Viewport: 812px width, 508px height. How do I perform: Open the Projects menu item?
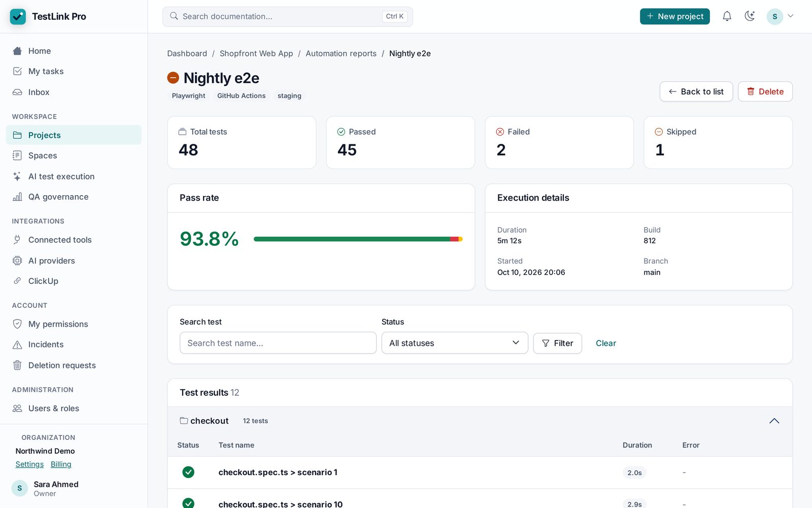74,135
